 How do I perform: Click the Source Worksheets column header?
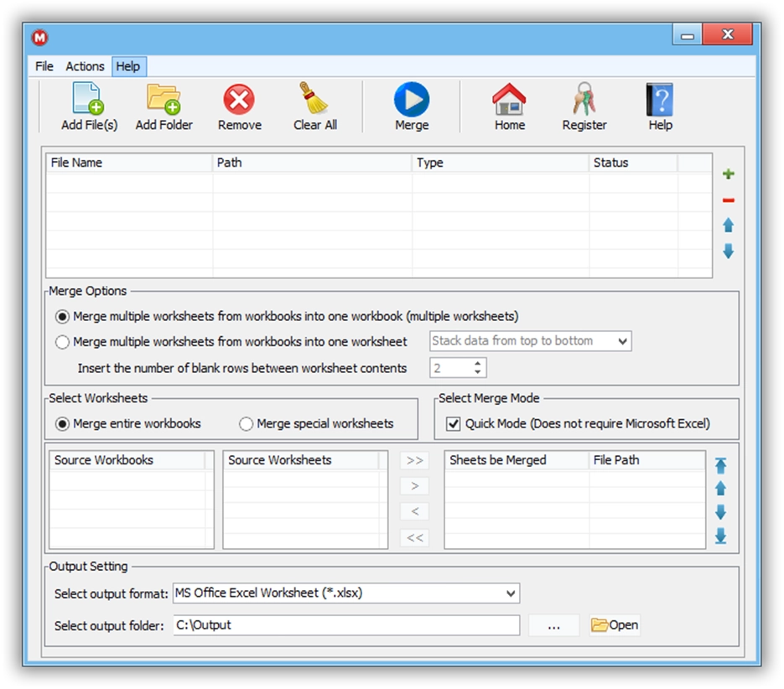click(301, 460)
